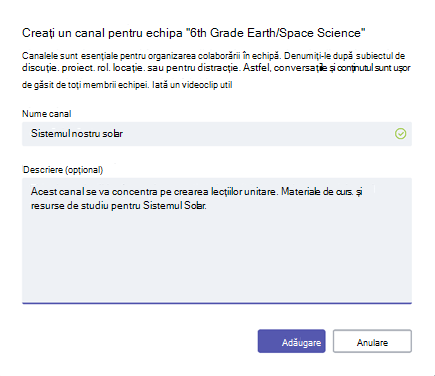This screenshot has width=435, height=376.
Task: Click the 'Nume canal' field label
Action: coord(46,114)
